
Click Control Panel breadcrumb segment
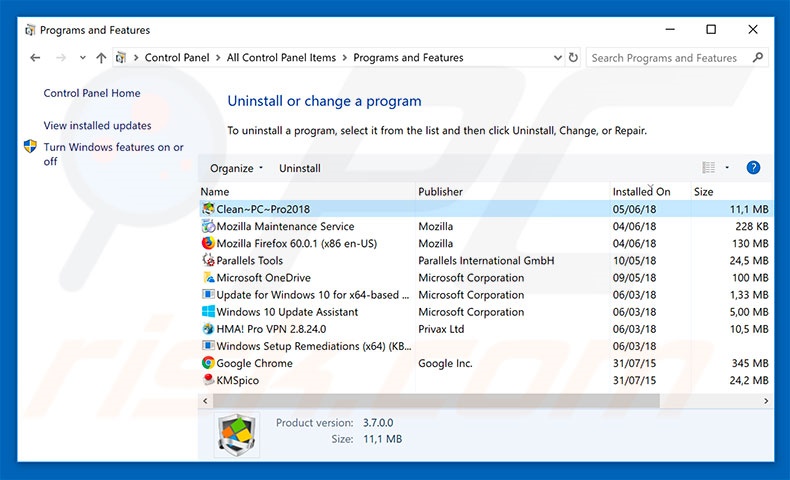coord(177,58)
